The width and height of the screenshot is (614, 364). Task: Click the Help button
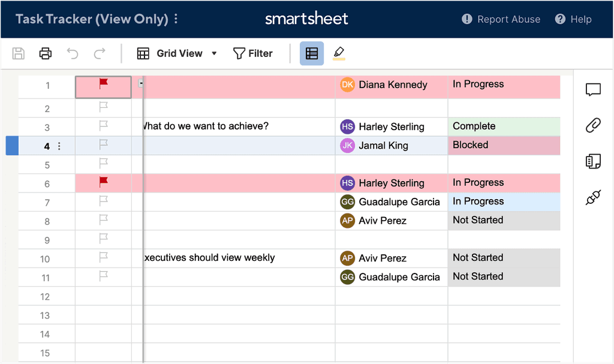click(x=573, y=19)
